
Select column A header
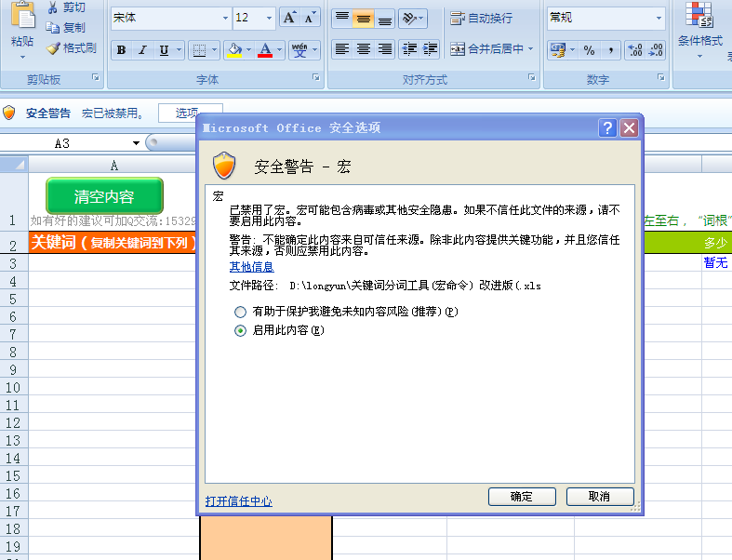pos(113,165)
